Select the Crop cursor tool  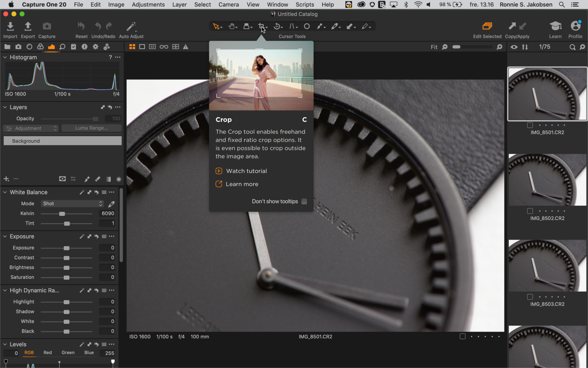point(262,26)
